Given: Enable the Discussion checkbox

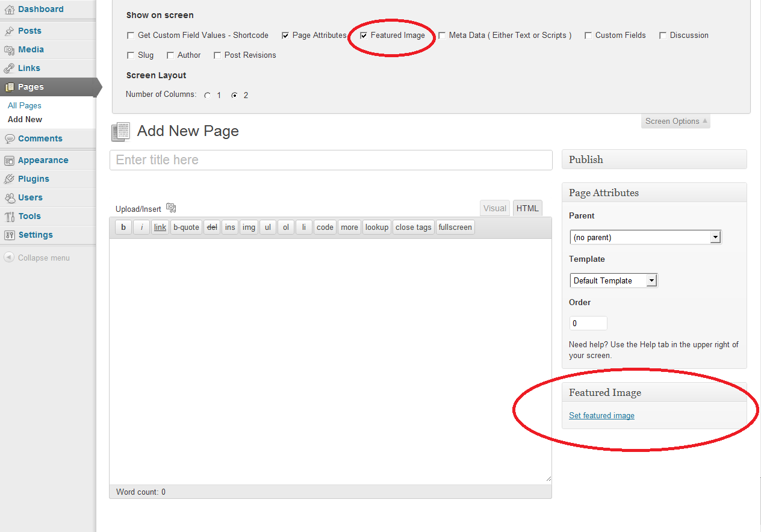Looking at the screenshot, I should [x=663, y=35].
